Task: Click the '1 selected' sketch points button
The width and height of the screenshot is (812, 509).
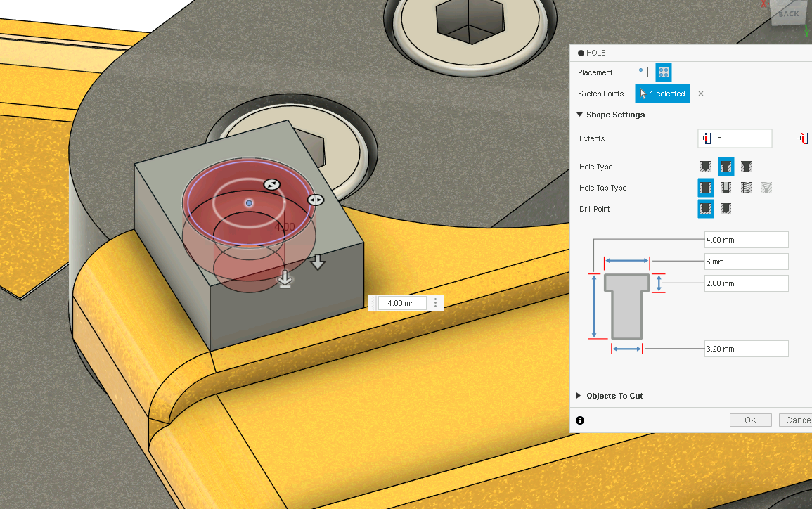Action: (662, 94)
